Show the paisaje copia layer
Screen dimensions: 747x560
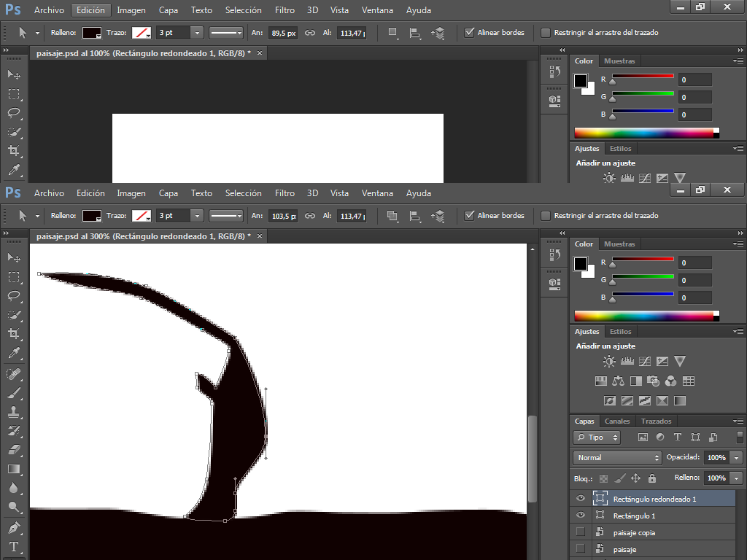pos(580,532)
